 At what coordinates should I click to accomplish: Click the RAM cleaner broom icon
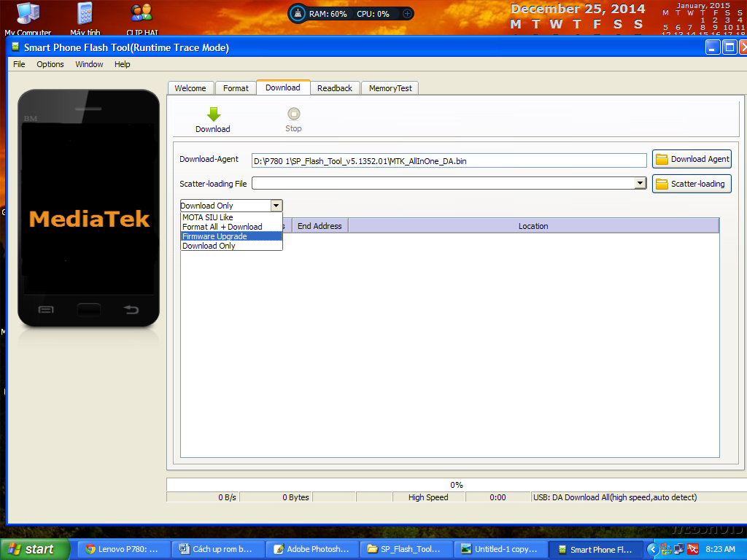298,13
